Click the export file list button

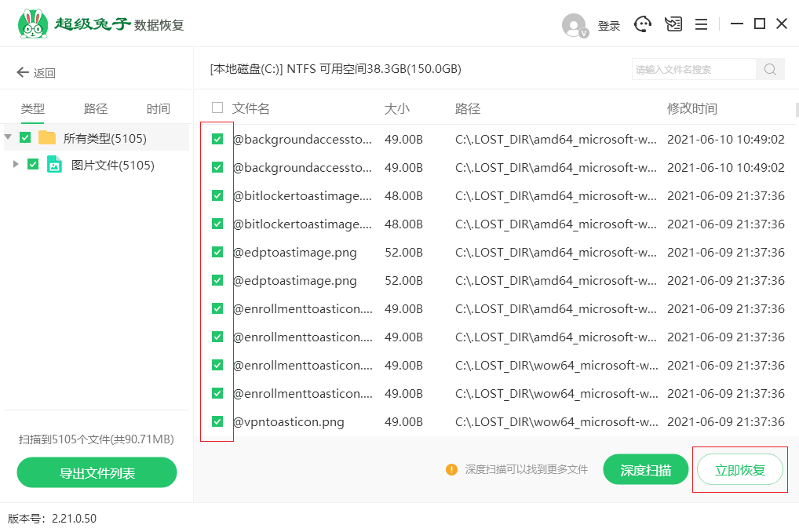(97, 473)
